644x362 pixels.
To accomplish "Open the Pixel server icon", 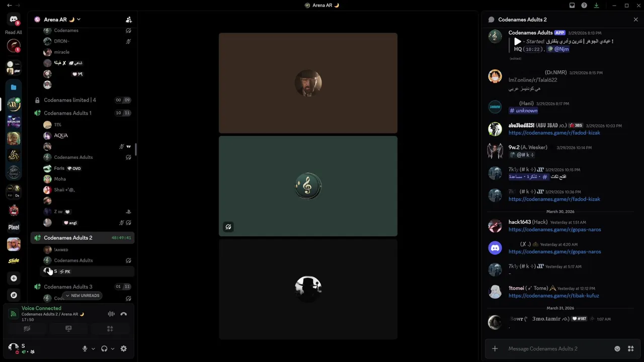I will coord(14,227).
